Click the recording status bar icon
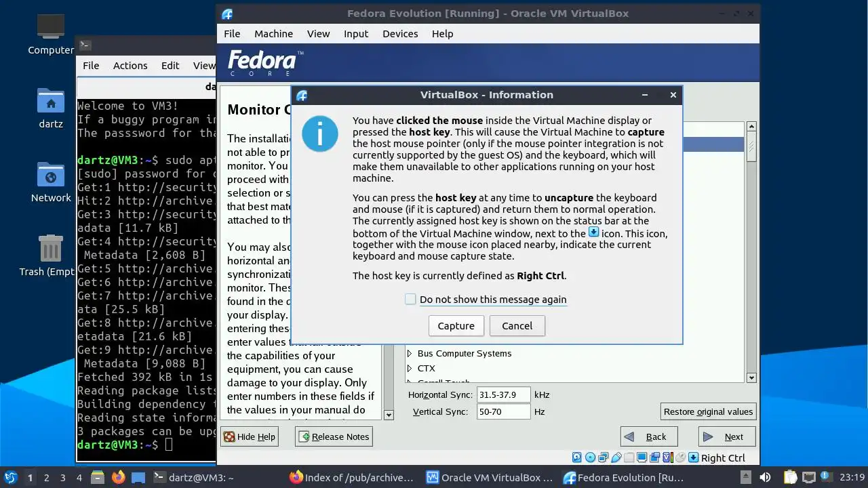 pyautogui.click(x=654, y=457)
